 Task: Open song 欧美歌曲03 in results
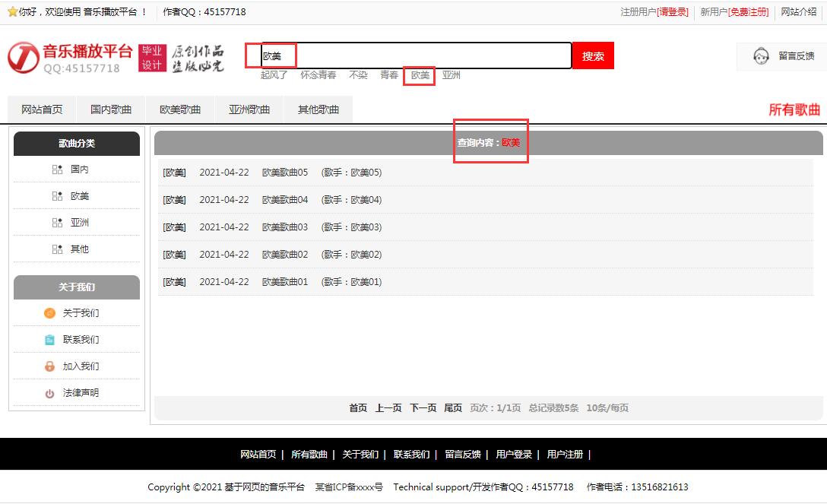pos(285,227)
